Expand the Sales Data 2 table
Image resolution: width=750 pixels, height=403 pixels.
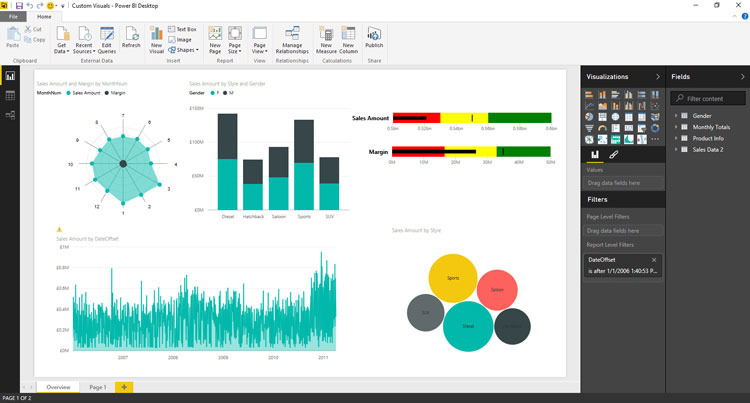point(676,150)
